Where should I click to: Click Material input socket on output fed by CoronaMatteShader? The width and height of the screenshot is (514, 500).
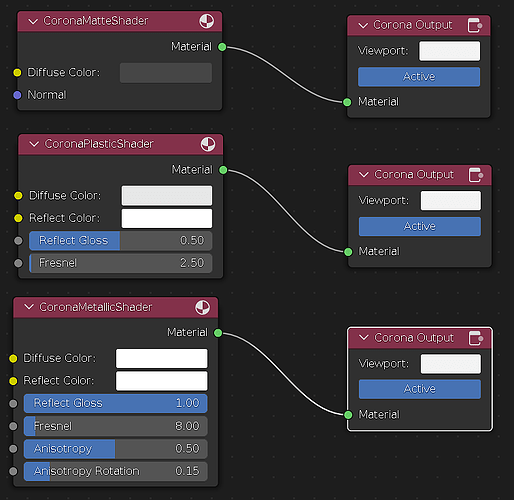[347, 102]
